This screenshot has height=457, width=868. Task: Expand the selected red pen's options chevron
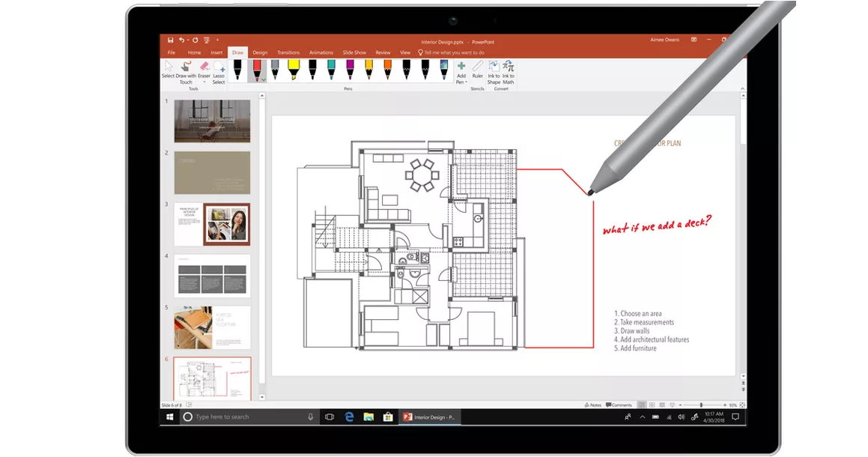[264, 79]
